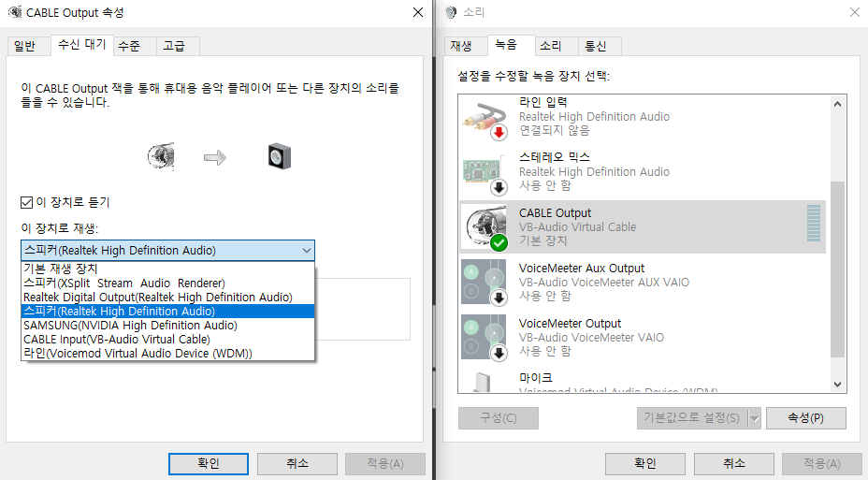868x480 pixels.
Task: Click the 기본값으로 설정(S) button
Action: [x=692, y=418]
